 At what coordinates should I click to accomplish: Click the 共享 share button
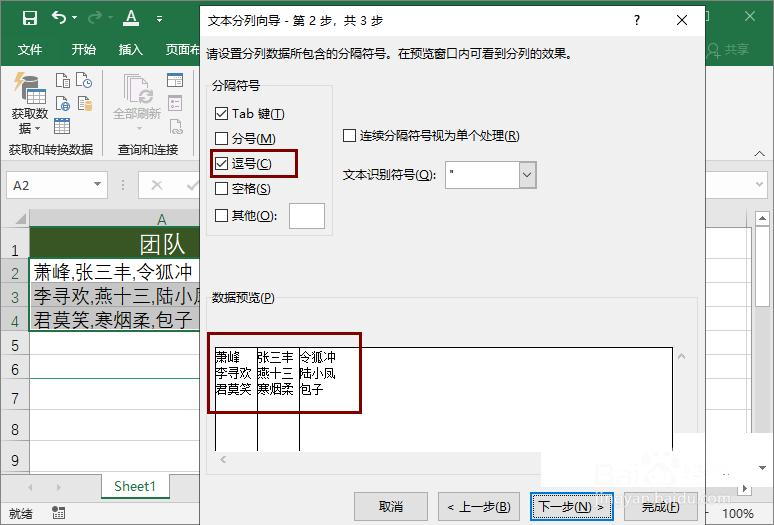tap(729, 49)
